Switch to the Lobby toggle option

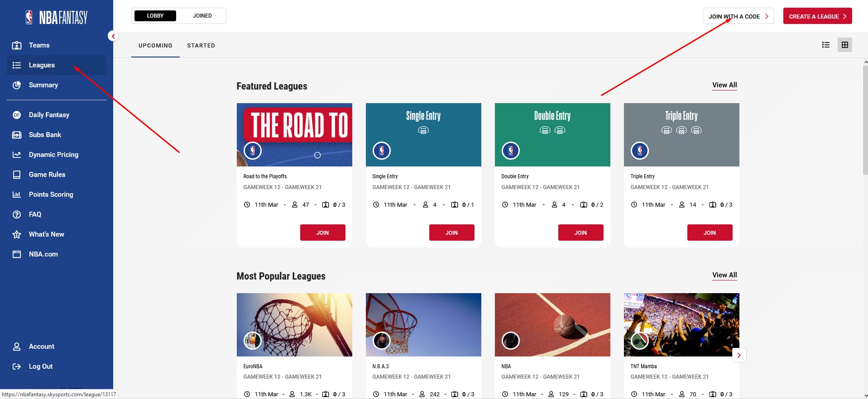tap(155, 16)
